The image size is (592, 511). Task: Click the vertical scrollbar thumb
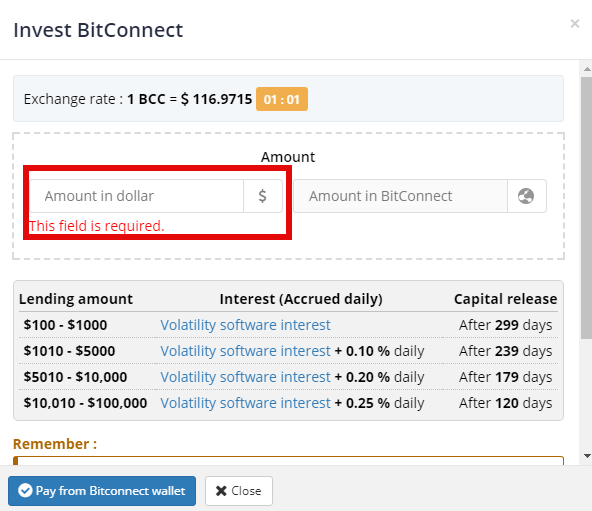tap(587, 208)
